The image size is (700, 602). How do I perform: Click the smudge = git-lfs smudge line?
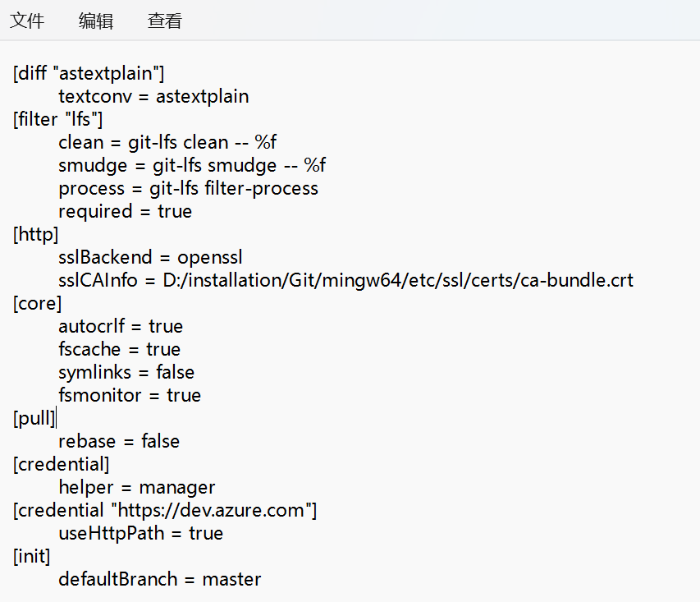(192, 166)
